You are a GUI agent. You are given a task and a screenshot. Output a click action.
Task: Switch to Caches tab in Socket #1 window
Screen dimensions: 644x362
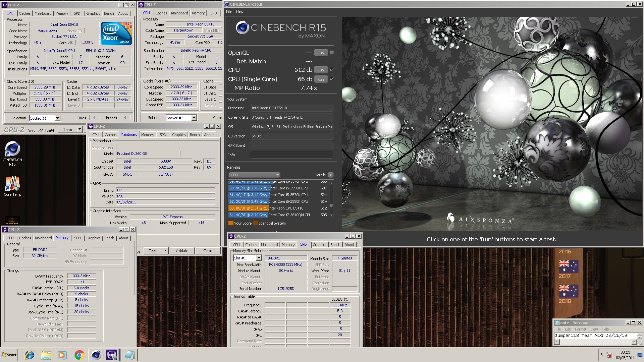click(x=24, y=13)
